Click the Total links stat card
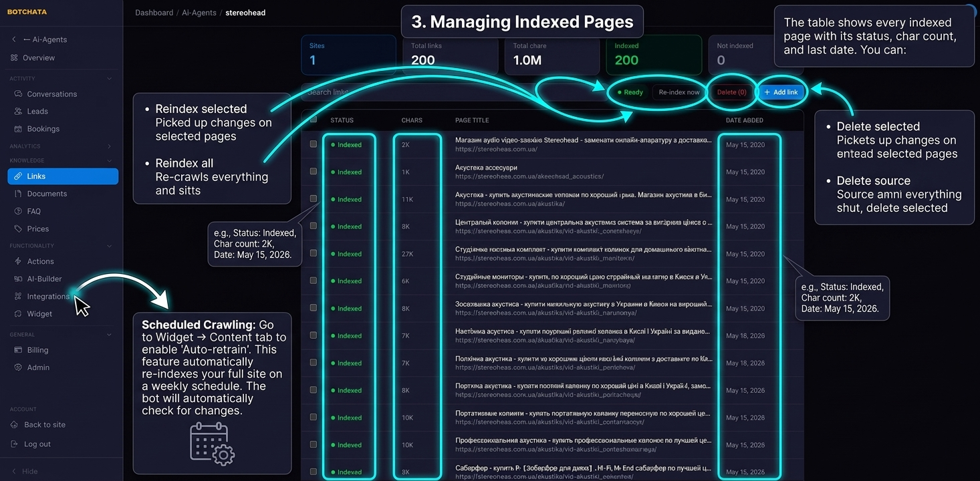This screenshot has width=980, height=481. [x=450, y=55]
